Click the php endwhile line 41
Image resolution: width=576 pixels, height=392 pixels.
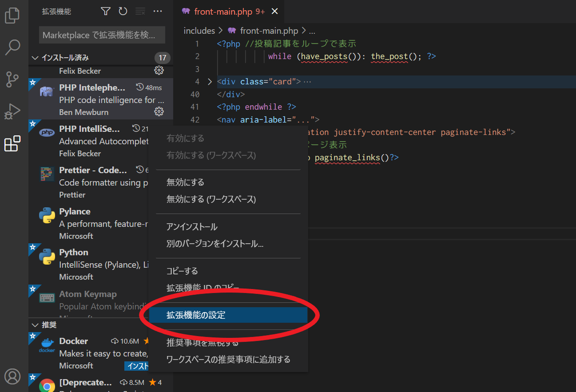coord(256,107)
